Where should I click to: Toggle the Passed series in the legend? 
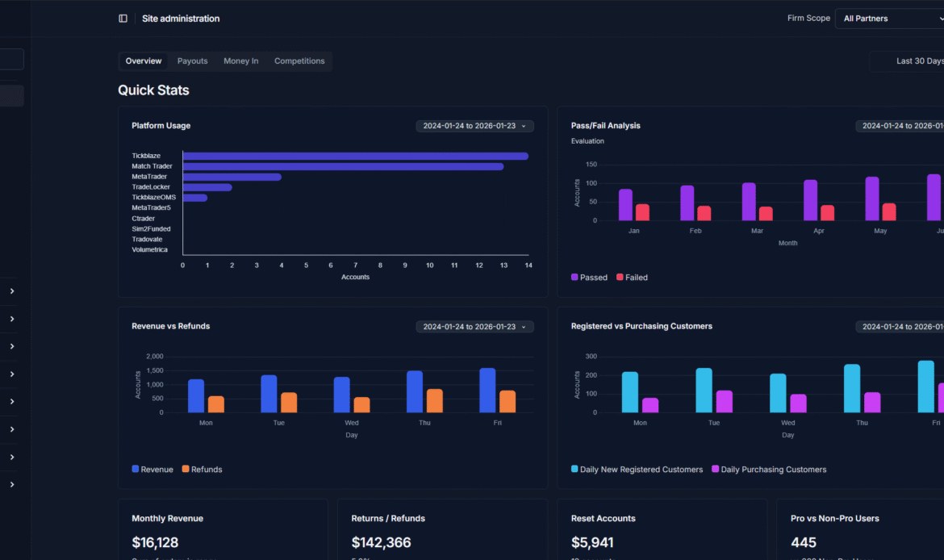[x=589, y=278]
